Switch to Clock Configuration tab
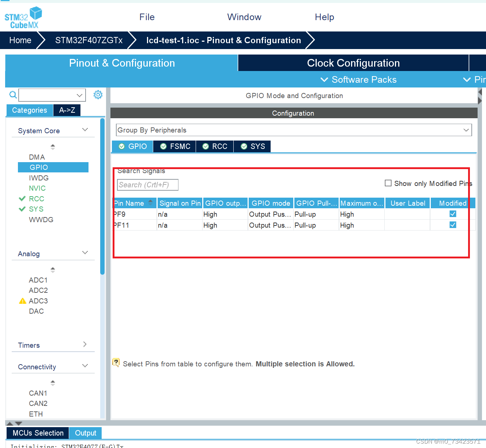The height and width of the screenshot is (448, 486). point(353,63)
